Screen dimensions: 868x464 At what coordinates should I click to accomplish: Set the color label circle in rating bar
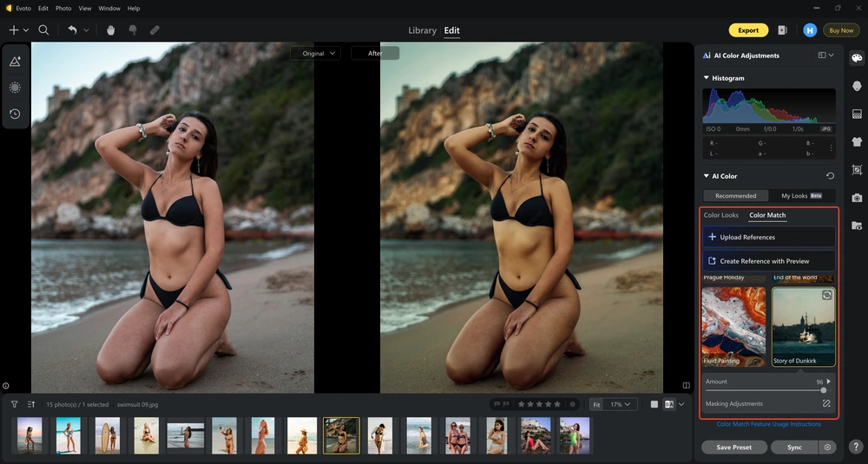[x=573, y=404]
